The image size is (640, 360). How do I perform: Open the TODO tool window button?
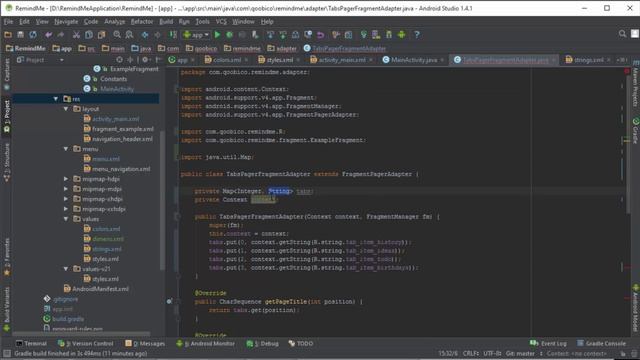click(x=301, y=344)
